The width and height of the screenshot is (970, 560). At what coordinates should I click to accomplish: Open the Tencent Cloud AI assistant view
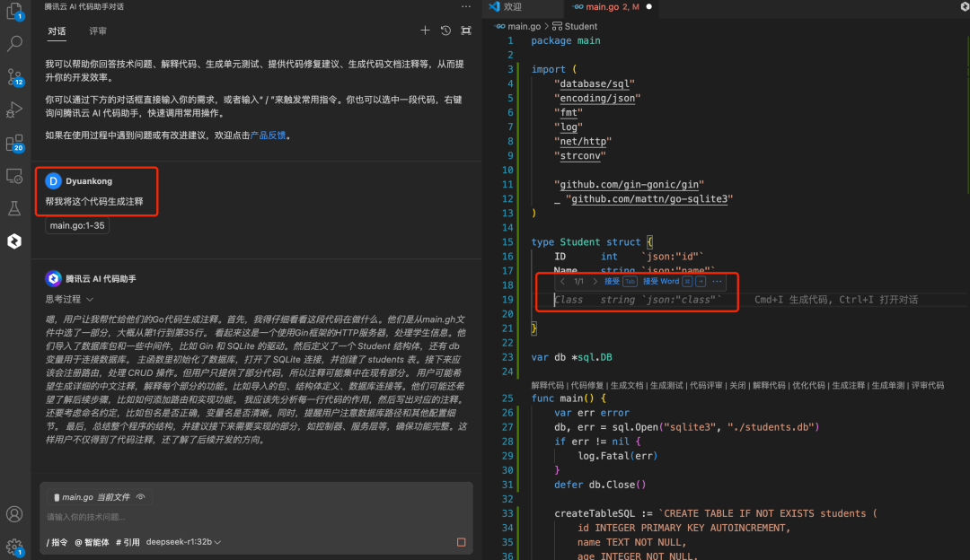click(x=14, y=241)
